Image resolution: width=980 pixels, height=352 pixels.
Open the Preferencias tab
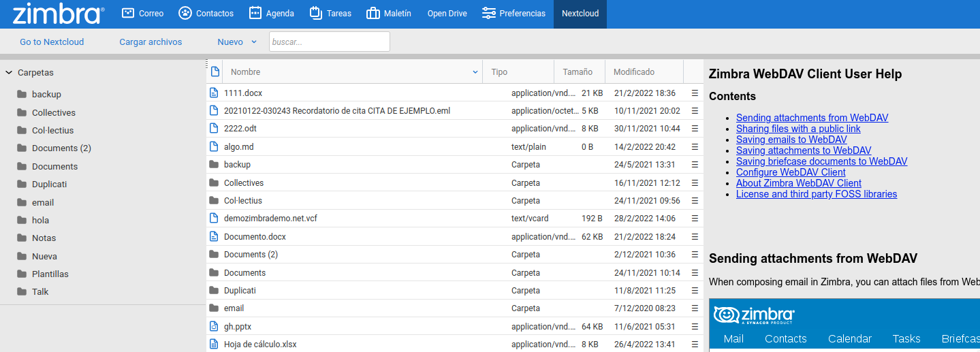(x=513, y=13)
